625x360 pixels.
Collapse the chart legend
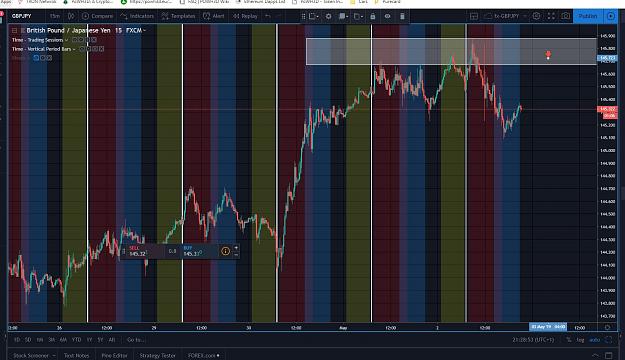pos(14,30)
